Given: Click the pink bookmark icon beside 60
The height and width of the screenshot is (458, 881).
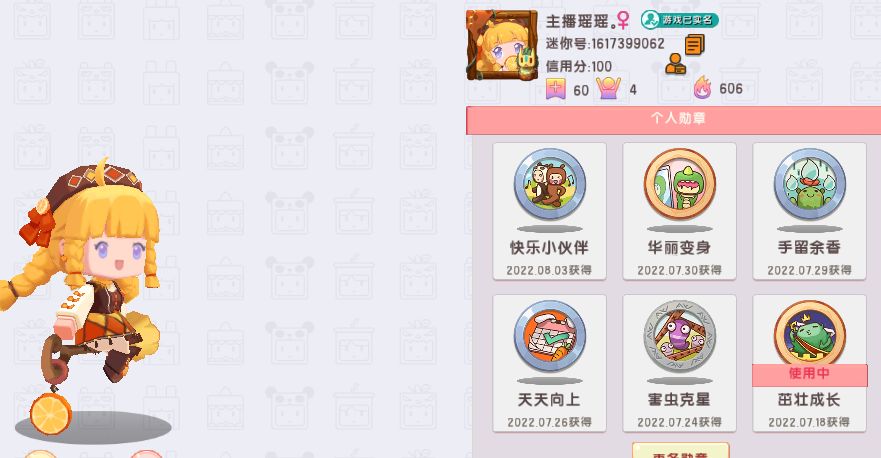Looking at the screenshot, I should point(555,89).
